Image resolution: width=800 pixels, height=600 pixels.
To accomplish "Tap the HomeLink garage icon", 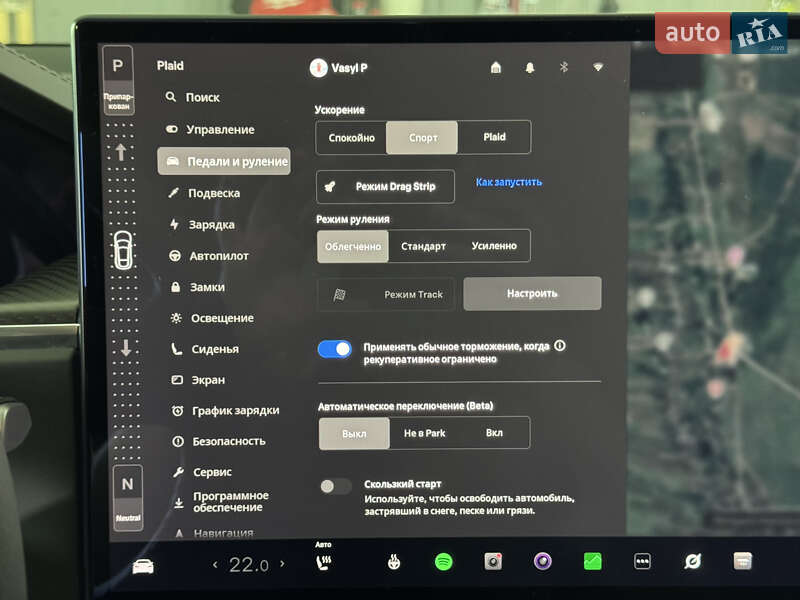I will point(495,67).
